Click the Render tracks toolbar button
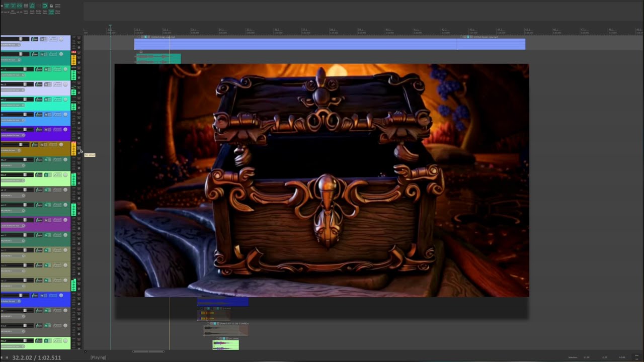 38,12
